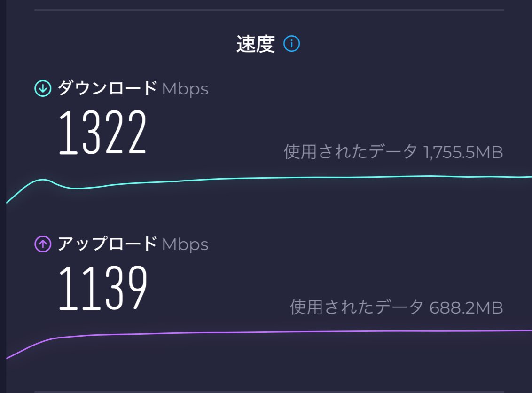Click the blue circled information symbol
Screen dimensions: 532x393
point(292,44)
